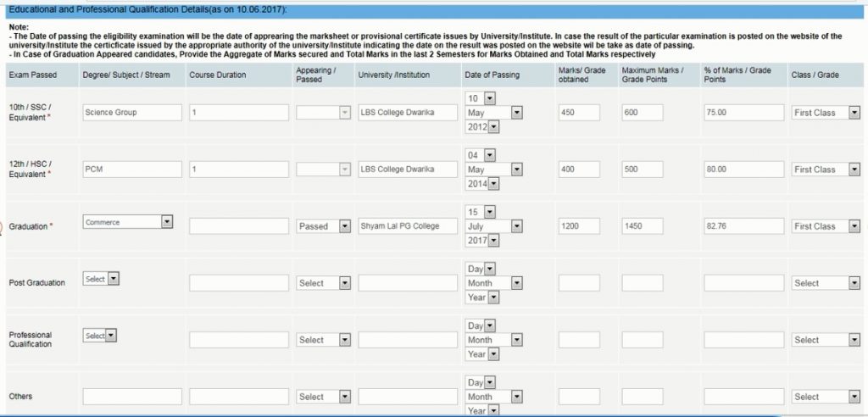
Task: Open the Others row Appearing/Passed dropdown
Action: [x=324, y=397]
